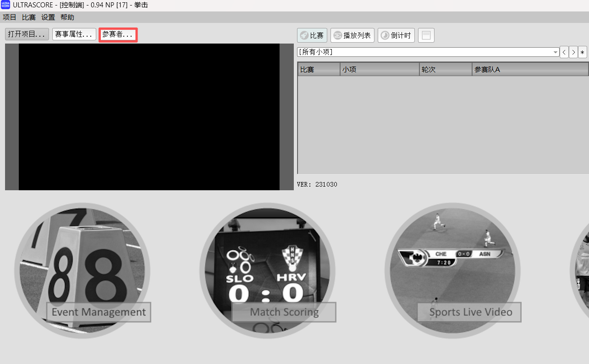Expand the [所有小项] dropdown list
Viewport: 589px width, 364px height.
pos(556,52)
